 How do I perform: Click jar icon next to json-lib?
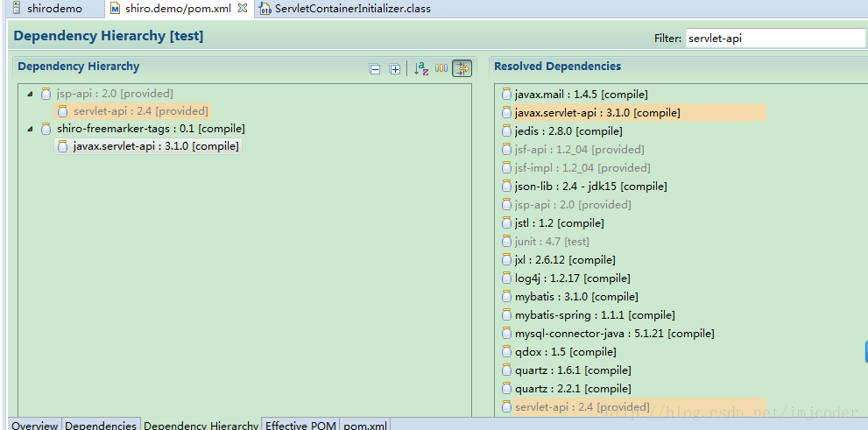point(506,186)
